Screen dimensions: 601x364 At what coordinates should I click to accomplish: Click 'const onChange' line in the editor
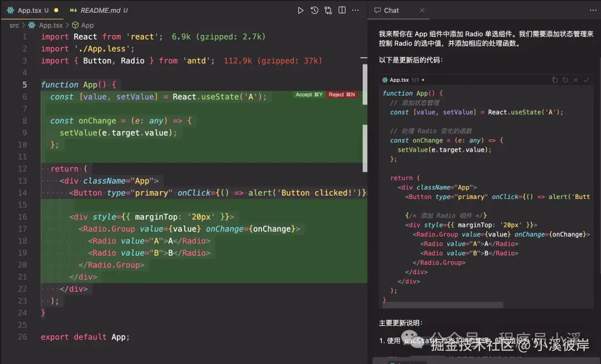[x=121, y=121]
